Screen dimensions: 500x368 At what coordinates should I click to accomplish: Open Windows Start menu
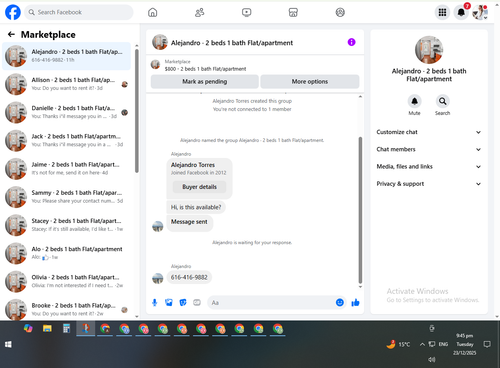click(x=8, y=344)
